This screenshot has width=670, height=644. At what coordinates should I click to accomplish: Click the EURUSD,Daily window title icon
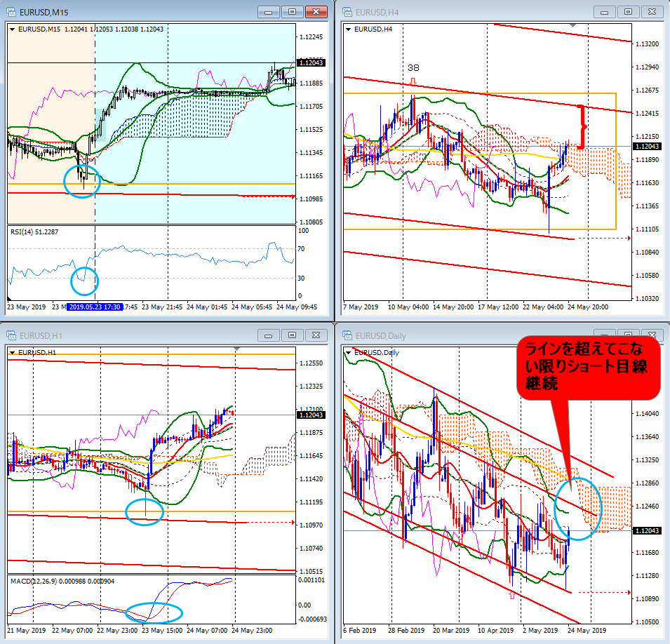point(347,335)
